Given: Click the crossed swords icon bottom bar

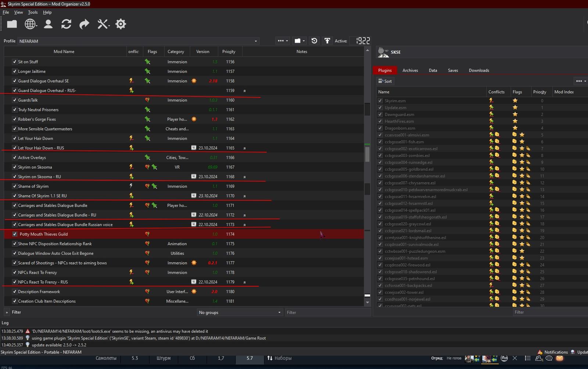Looking at the screenshot, I should [515, 358].
